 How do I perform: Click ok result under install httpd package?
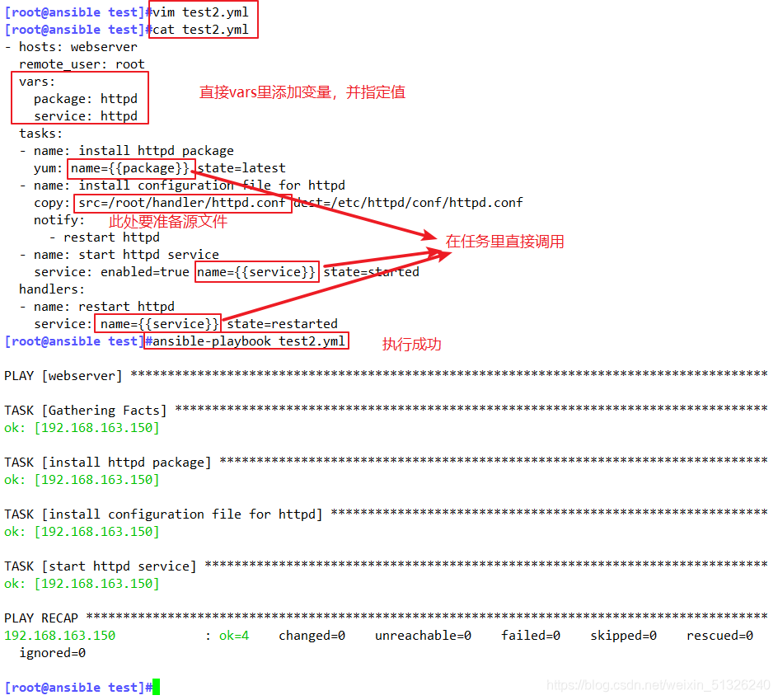click(82, 480)
